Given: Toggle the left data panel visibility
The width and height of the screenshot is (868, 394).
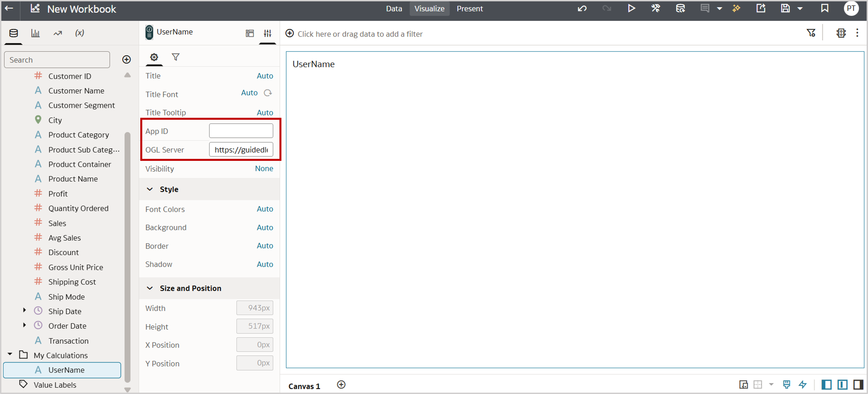Looking at the screenshot, I should 826,384.
